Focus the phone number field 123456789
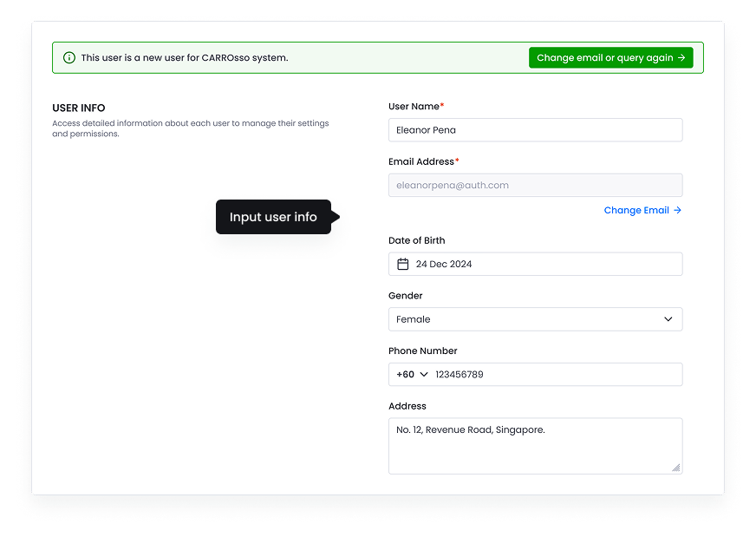The width and height of the screenshot is (756, 537). point(555,375)
